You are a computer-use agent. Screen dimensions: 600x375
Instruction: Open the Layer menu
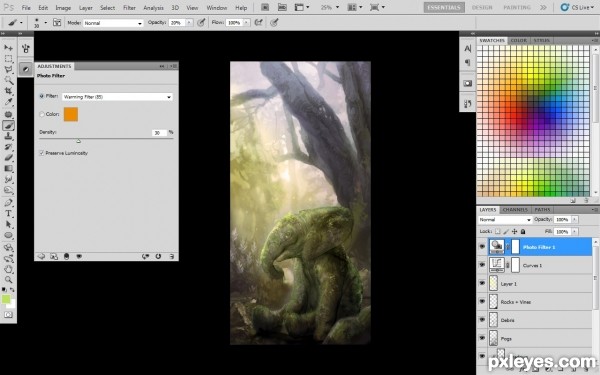85,8
